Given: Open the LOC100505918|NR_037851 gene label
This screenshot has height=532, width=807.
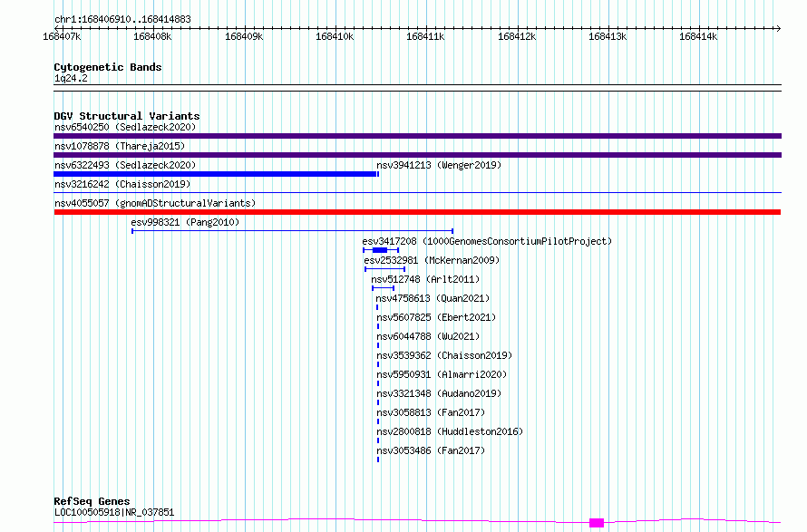Looking at the screenshot, I should (114, 512).
